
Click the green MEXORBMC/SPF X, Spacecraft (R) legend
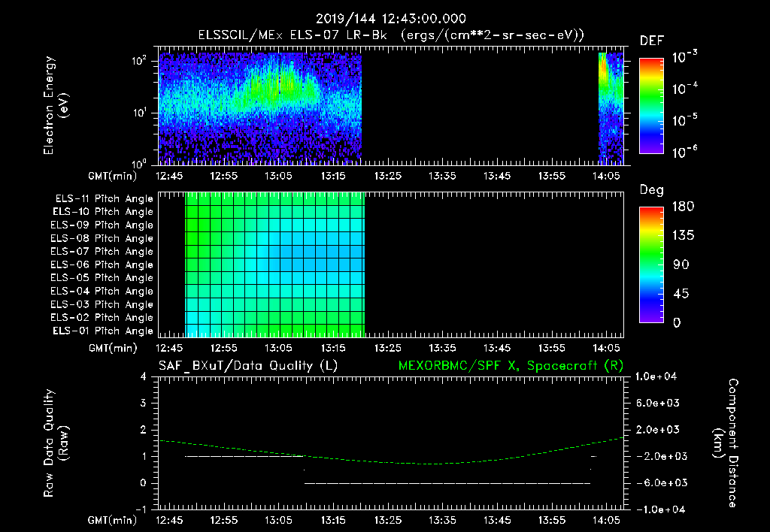point(511,366)
